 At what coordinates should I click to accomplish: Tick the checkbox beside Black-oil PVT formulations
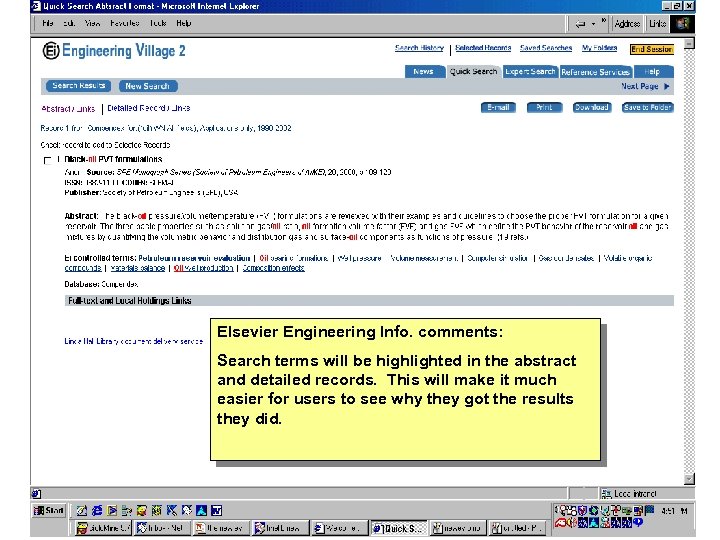(47, 160)
